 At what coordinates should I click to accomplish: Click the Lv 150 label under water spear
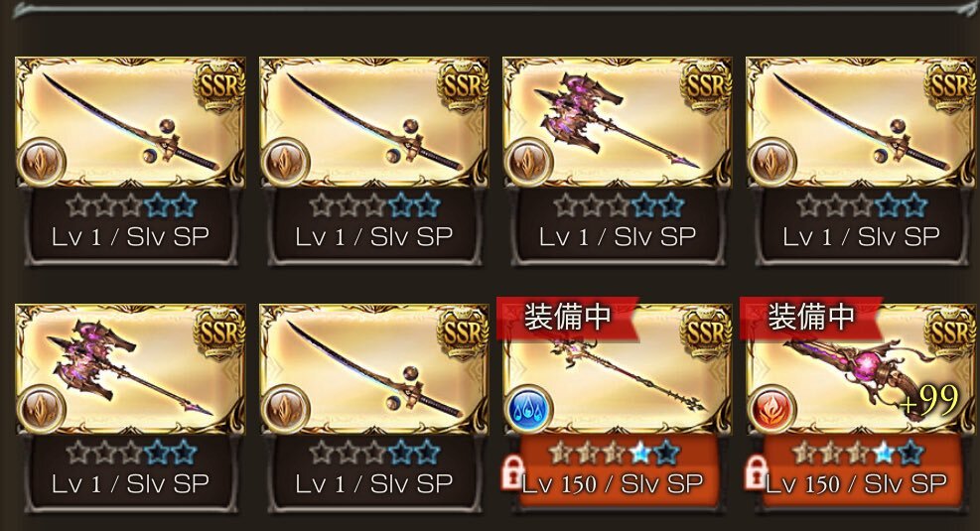[559, 484]
